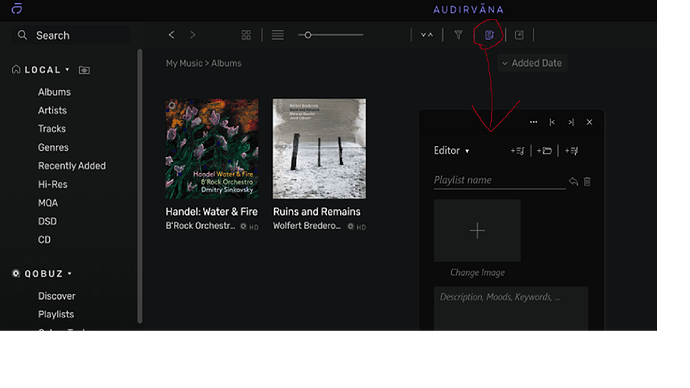Select CD in the sidebar
This screenshot has width=690, height=388.
[x=44, y=240]
